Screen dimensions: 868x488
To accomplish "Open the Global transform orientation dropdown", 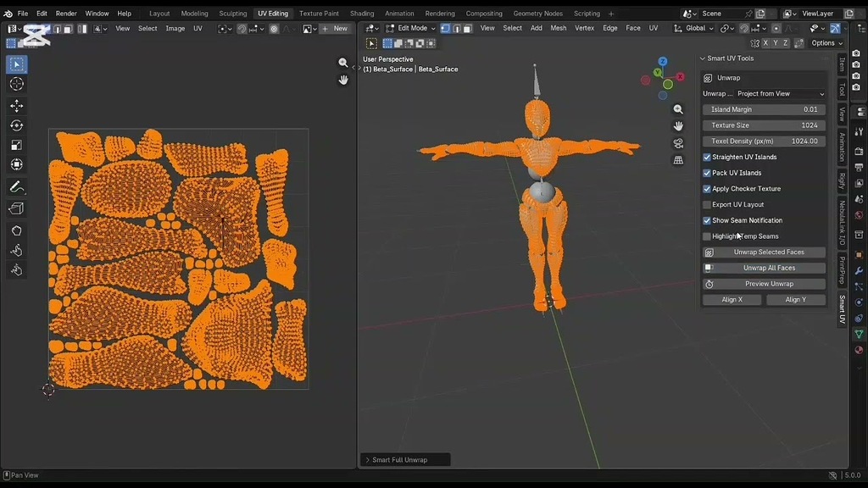I will click(693, 28).
